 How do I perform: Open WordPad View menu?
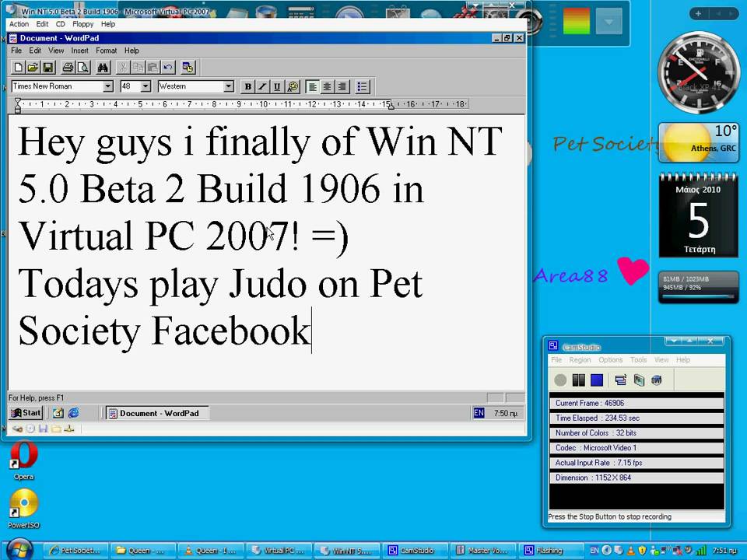coord(56,51)
